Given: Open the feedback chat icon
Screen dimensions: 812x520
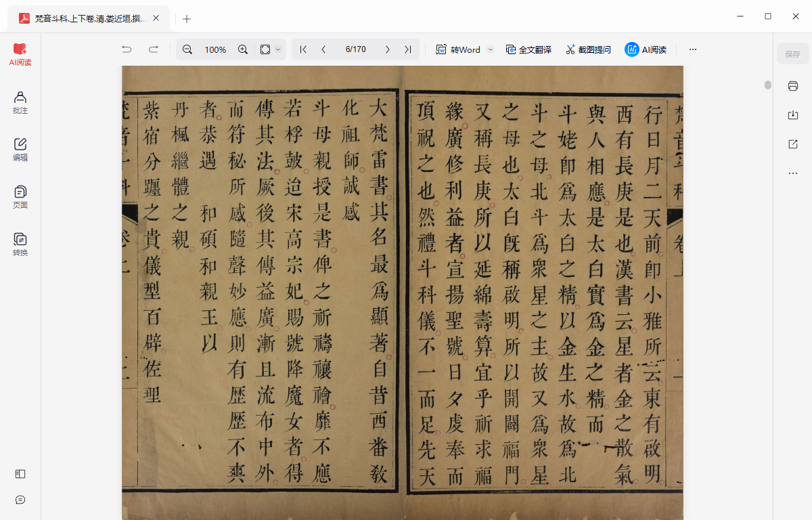Looking at the screenshot, I should click(20, 500).
